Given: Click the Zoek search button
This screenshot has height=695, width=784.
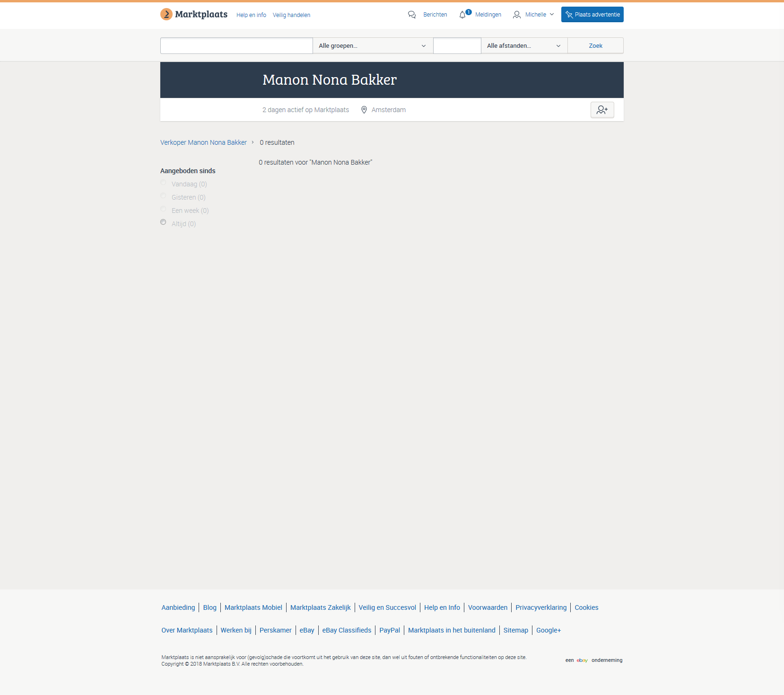Looking at the screenshot, I should coord(595,45).
